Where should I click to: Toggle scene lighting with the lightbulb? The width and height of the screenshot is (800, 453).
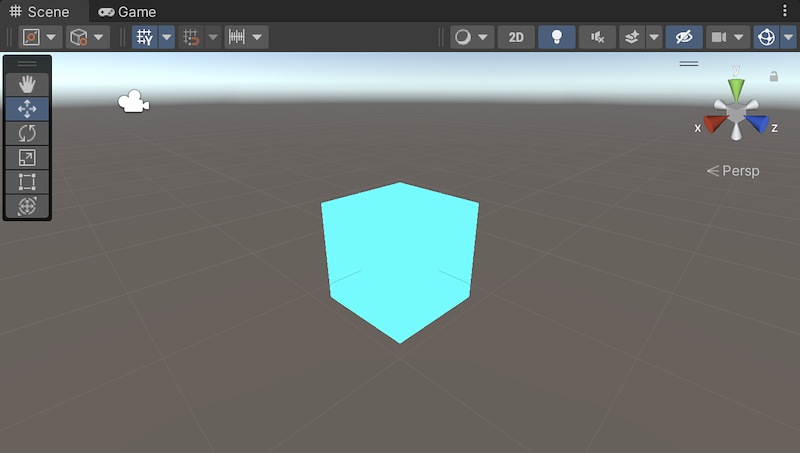pyautogui.click(x=556, y=37)
